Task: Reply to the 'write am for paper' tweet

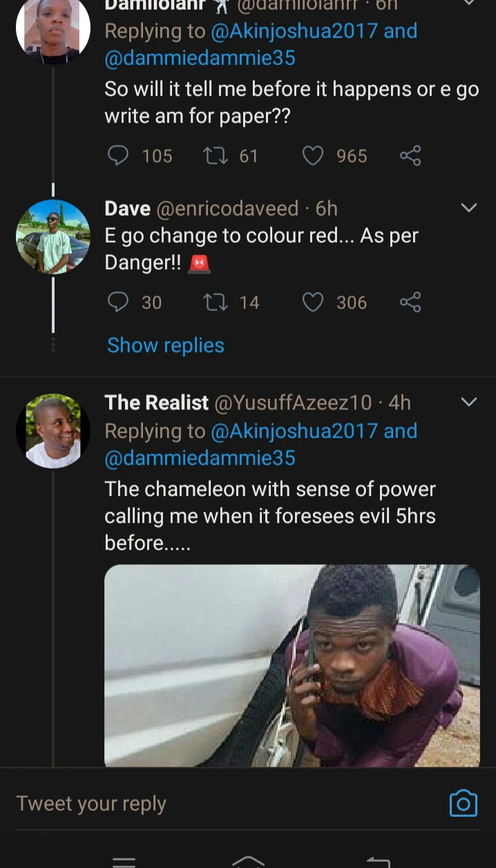Action: click(x=119, y=155)
